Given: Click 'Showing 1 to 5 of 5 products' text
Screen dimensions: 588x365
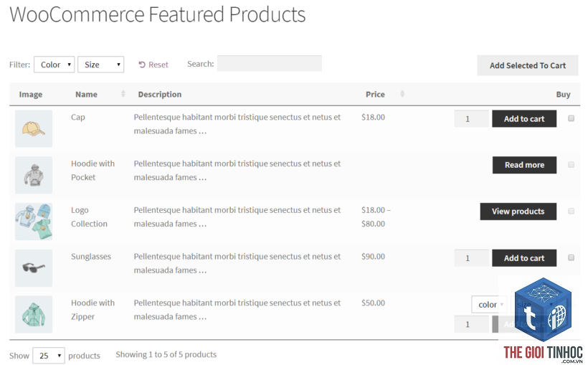Looking at the screenshot, I should 166,354.
